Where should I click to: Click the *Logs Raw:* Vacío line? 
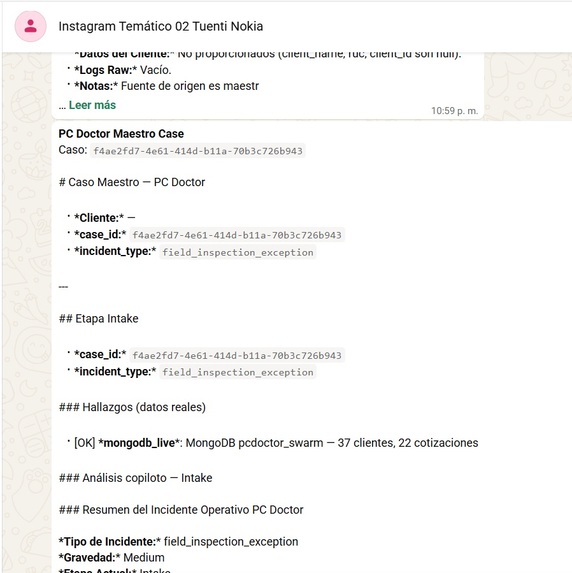pos(122,70)
